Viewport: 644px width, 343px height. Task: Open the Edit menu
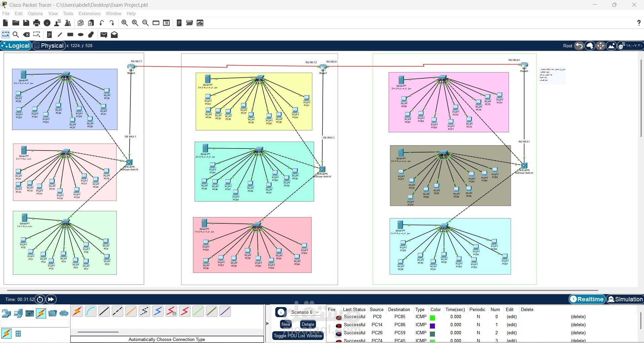[18, 13]
